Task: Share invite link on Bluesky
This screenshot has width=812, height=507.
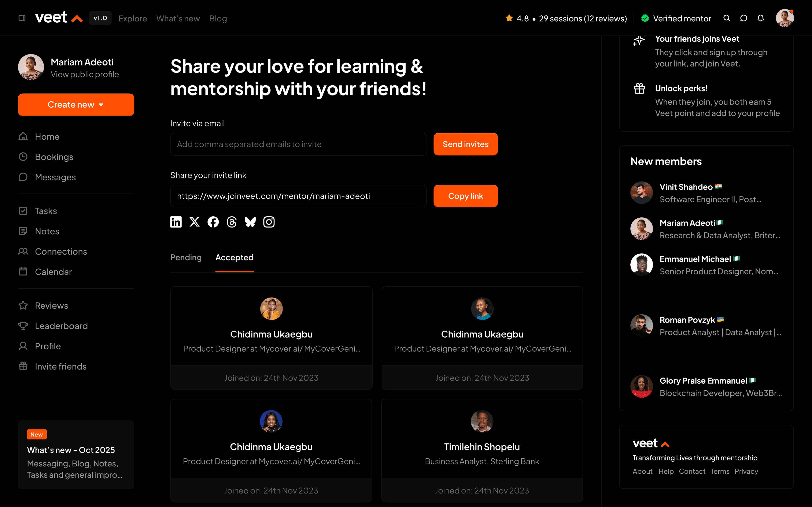Action: (x=250, y=222)
